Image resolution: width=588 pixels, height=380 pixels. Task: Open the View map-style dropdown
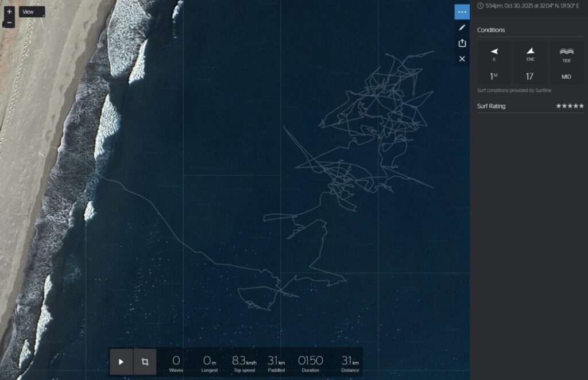point(32,11)
